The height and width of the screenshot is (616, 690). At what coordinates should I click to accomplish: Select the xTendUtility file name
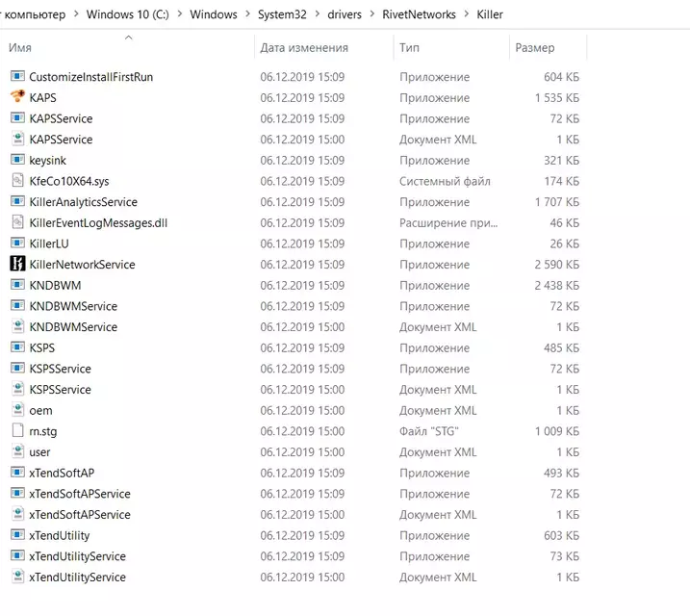point(60,535)
